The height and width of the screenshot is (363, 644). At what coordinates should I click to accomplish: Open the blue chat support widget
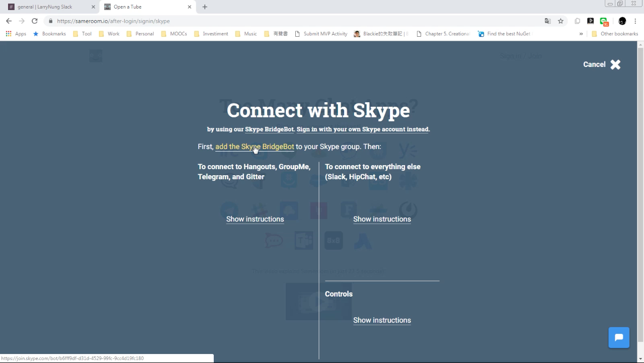(x=619, y=337)
